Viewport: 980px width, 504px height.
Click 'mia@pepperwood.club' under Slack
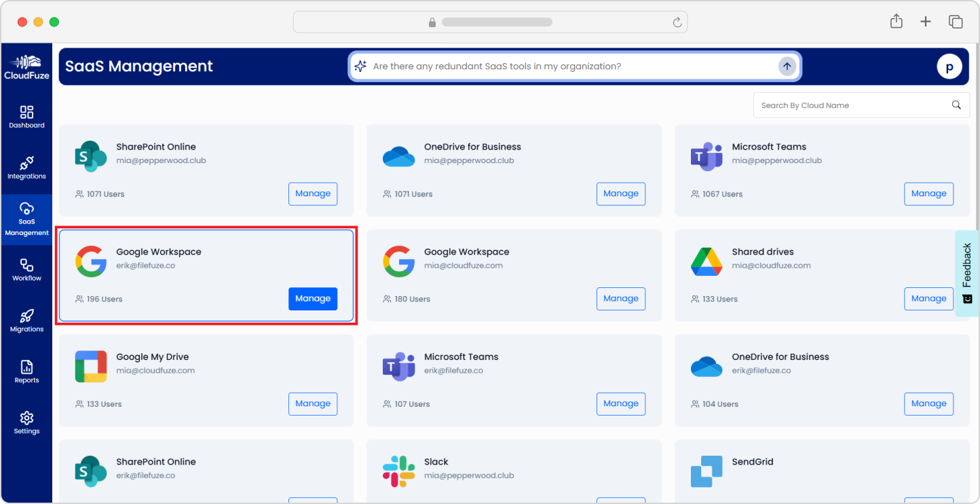[469, 475]
